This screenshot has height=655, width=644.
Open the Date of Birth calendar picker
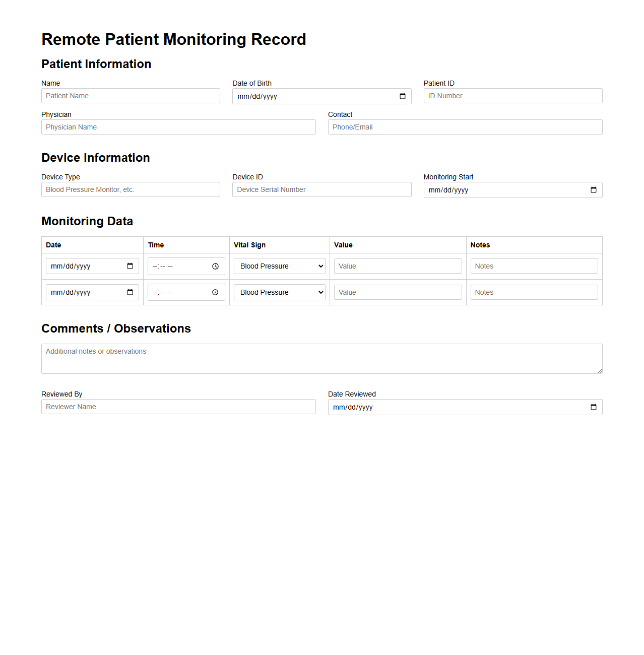pyautogui.click(x=402, y=96)
